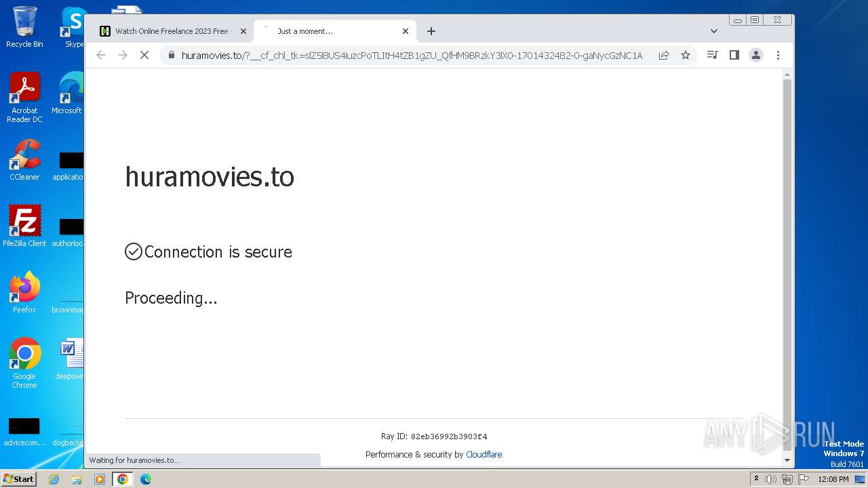868x488 pixels.
Task: Select advicecom desktop file
Action: coord(24,432)
